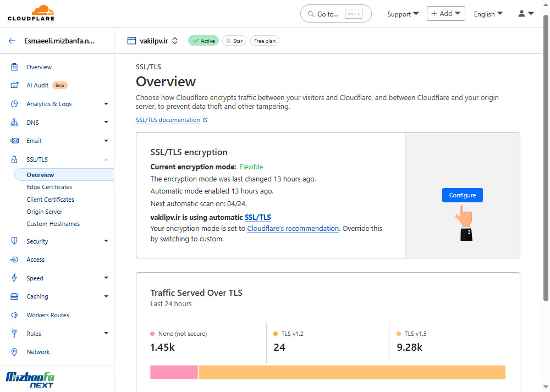Click the TLS v1.2 legend label
This screenshot has height=392, width=550.
pos(292,334)
